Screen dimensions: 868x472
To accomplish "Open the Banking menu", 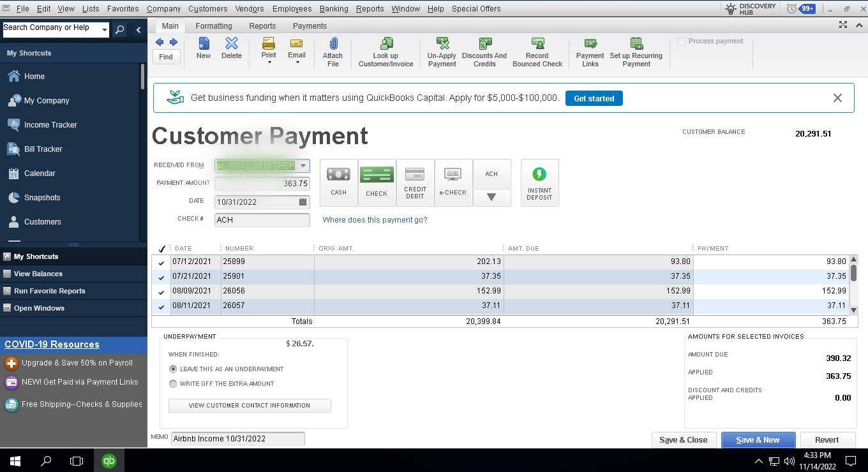I will pyautogui.click(x=334, y=9).
